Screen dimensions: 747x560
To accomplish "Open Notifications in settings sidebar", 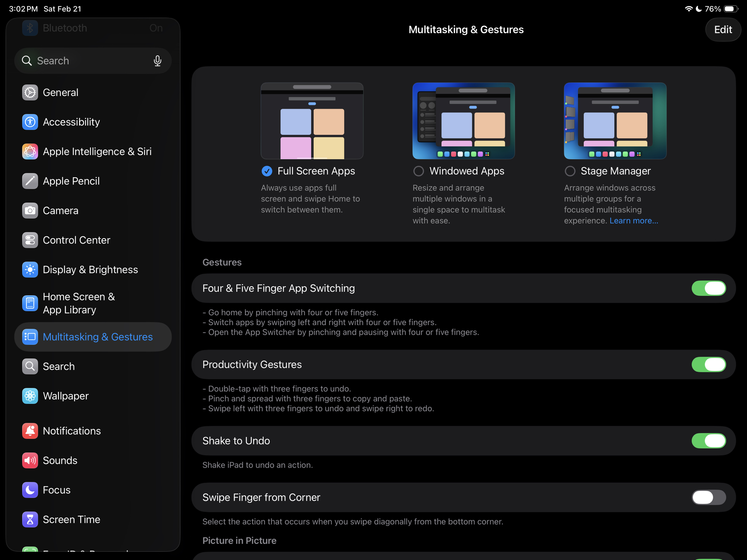I will [72, 431].
